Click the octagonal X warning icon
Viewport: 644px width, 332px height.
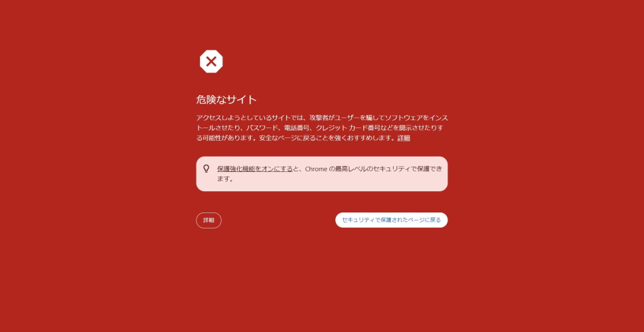tap(211, 62)
